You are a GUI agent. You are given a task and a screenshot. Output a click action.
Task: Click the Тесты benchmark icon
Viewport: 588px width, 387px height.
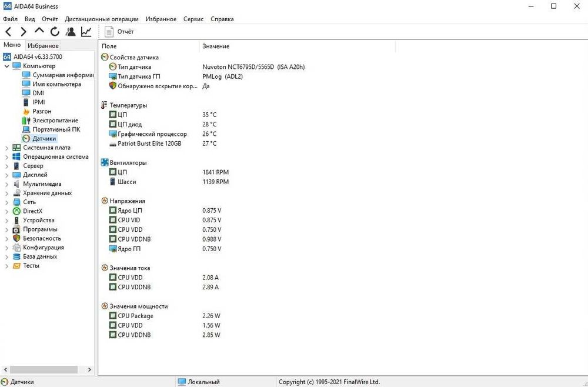tap(16, 265)
